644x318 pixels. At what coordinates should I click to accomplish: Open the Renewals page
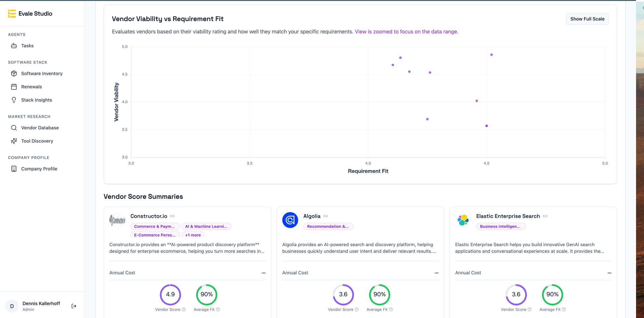tap(31, 87)
